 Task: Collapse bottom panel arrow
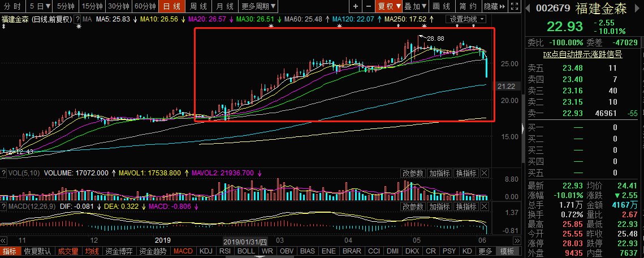pyautogui.click(x=260, y=256)
